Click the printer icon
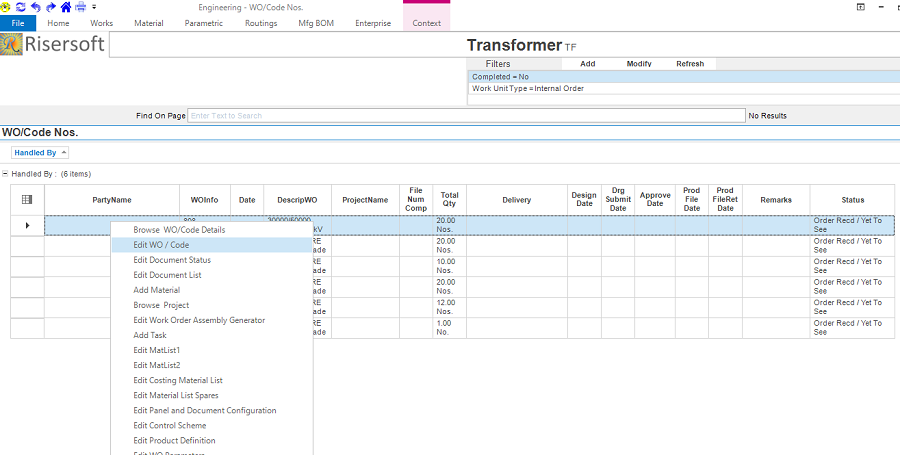The width and height of the screenshot is (900, 455). click(x=81, y=7)
